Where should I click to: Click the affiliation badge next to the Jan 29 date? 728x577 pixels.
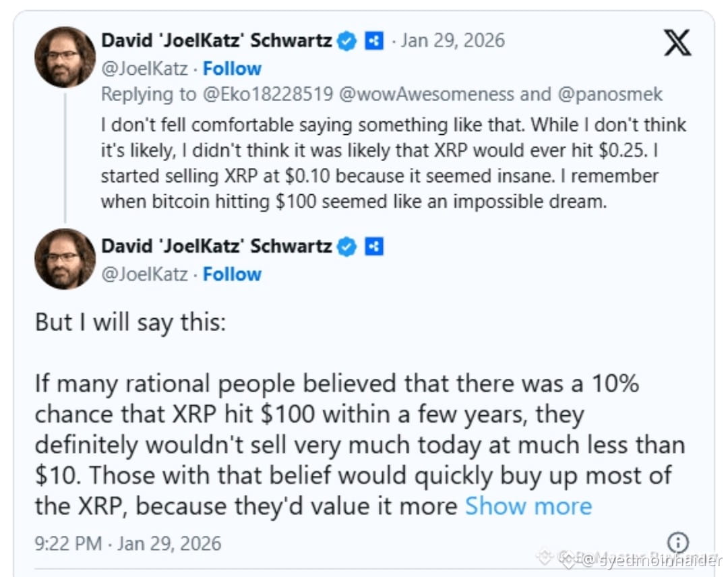point(374,40)
